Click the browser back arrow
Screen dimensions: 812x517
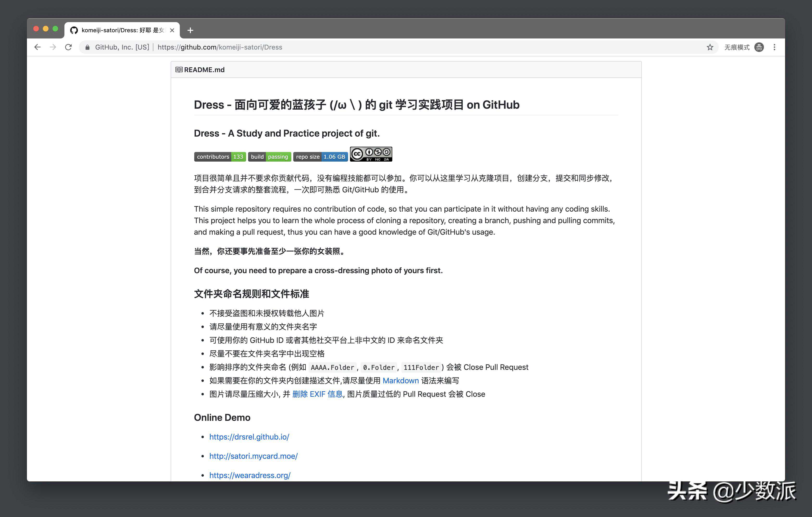click(37, 47)
